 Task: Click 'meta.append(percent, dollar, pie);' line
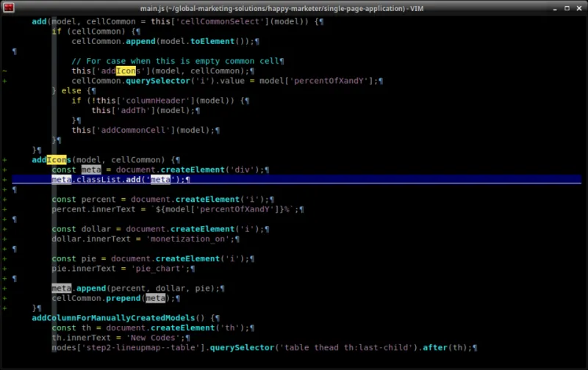point(138,289)
